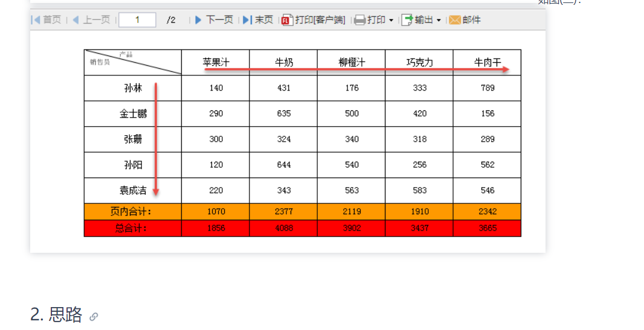This screenshot has width=644, height=330.
Task: Click cell value 789
Action: [488, 87]
